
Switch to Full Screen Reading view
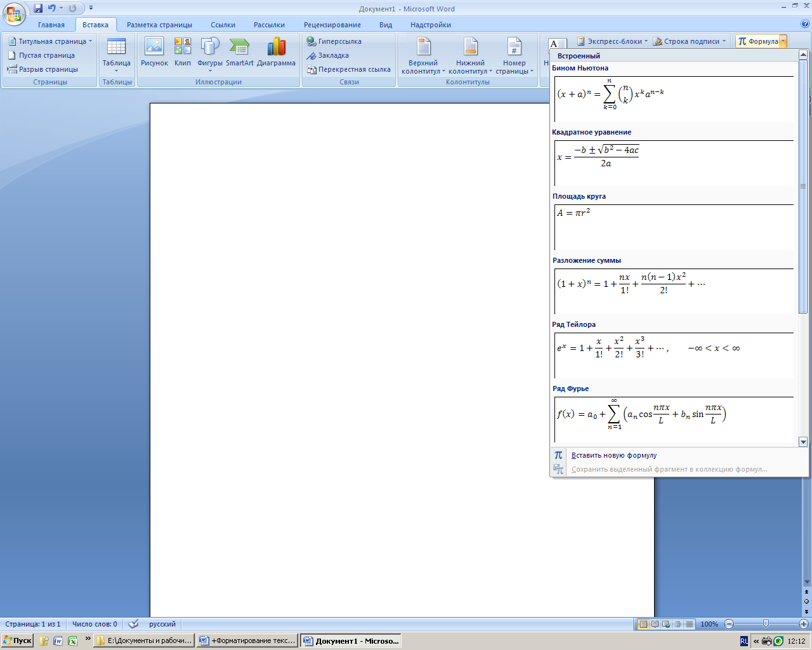655,624
